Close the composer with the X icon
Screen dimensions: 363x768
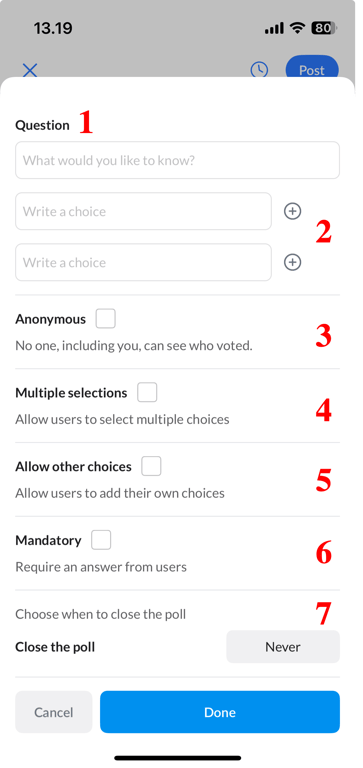[30, 70]
